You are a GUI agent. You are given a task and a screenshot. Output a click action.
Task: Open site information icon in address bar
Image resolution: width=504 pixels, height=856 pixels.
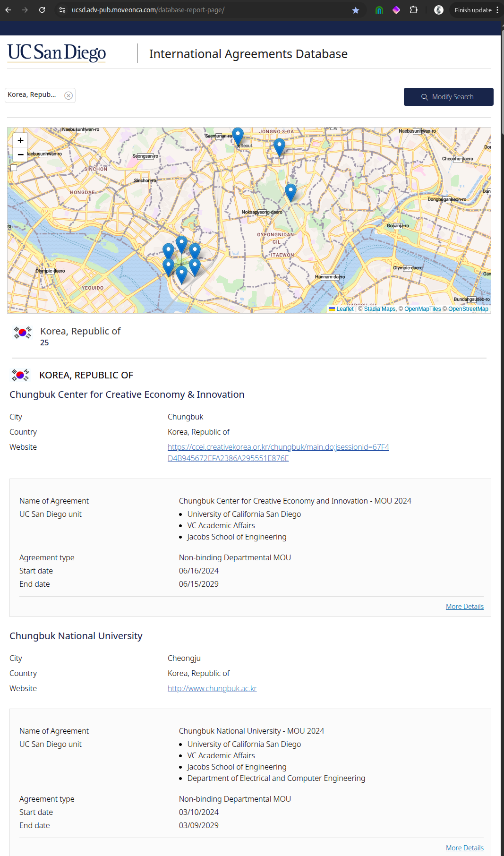pyautogui.click(x=62, y=10)
